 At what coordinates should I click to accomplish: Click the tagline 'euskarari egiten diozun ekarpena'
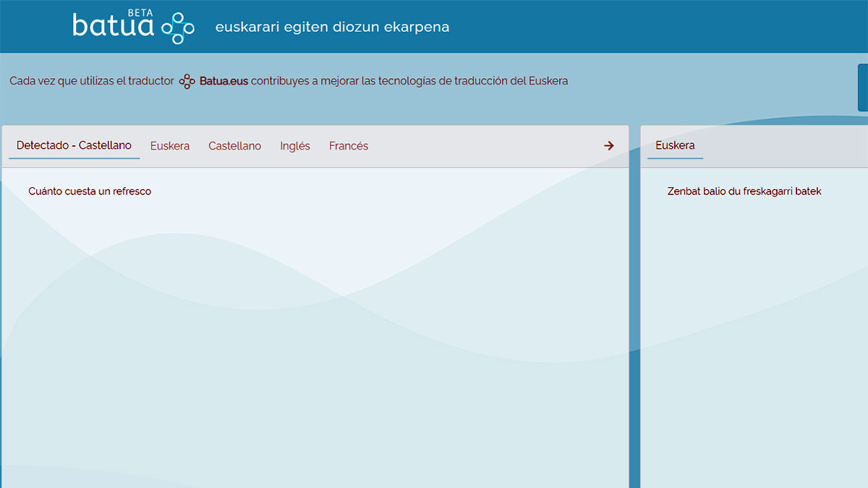(x=332, y=27)
